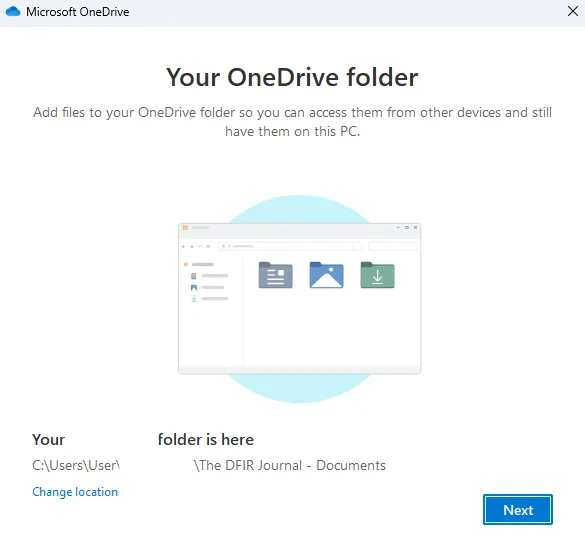Close the Microsoft OneDrive dialog

tap(573, 11)
